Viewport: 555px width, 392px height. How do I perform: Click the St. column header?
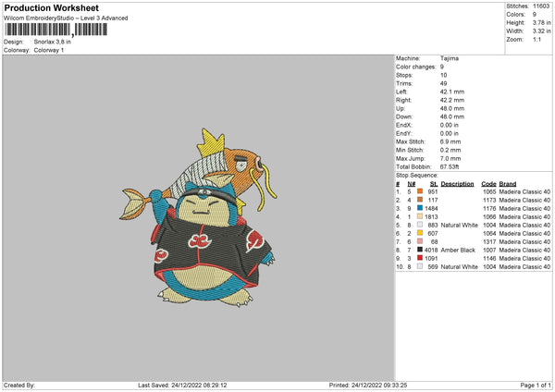pyautogui.click(x=434, y=184)
